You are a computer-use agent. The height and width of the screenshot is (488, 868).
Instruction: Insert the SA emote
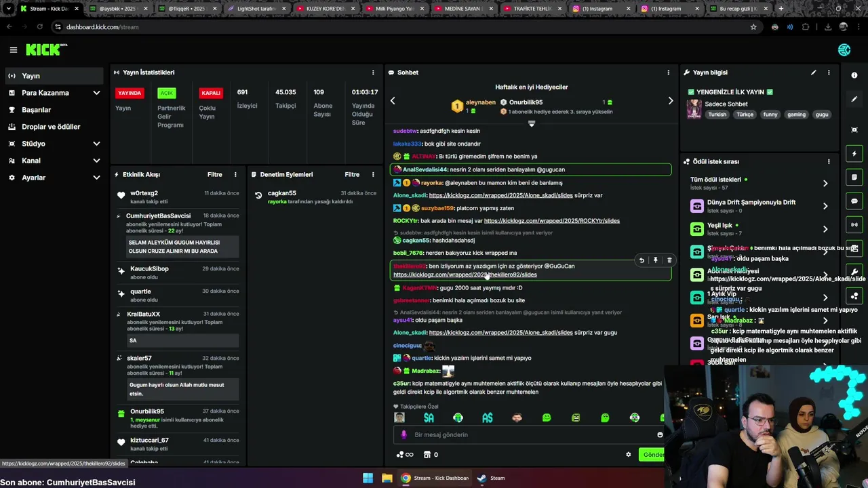pos(429,418)
